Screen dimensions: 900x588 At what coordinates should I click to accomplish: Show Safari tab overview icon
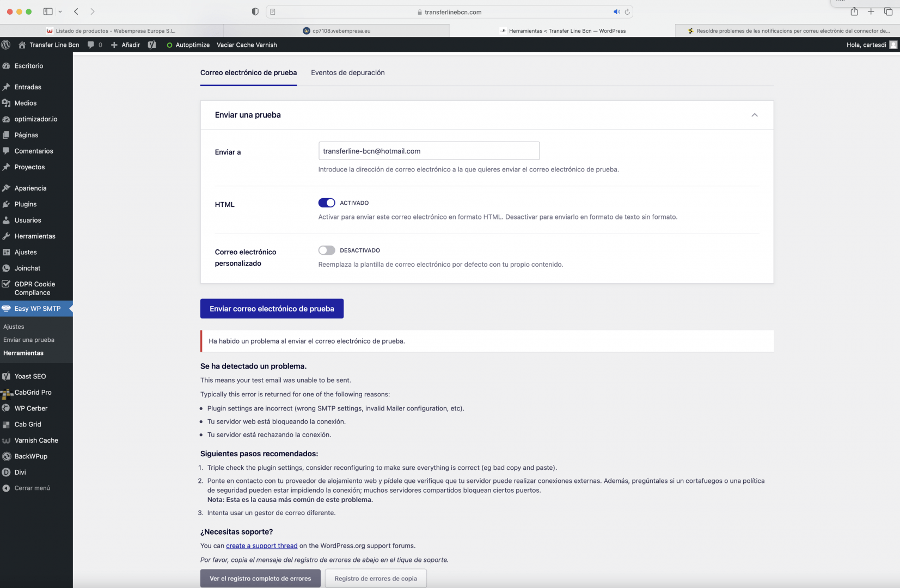[x=888, y=11]
